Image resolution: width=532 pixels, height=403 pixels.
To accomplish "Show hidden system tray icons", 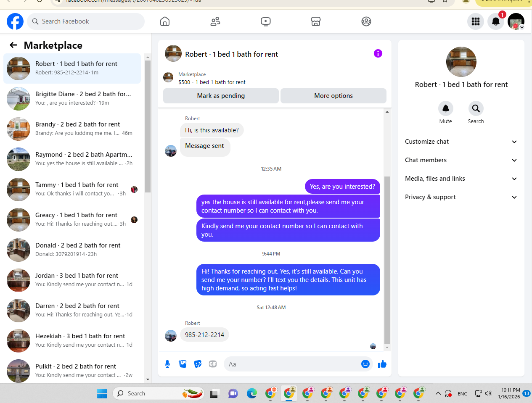I will pos(438,393).
